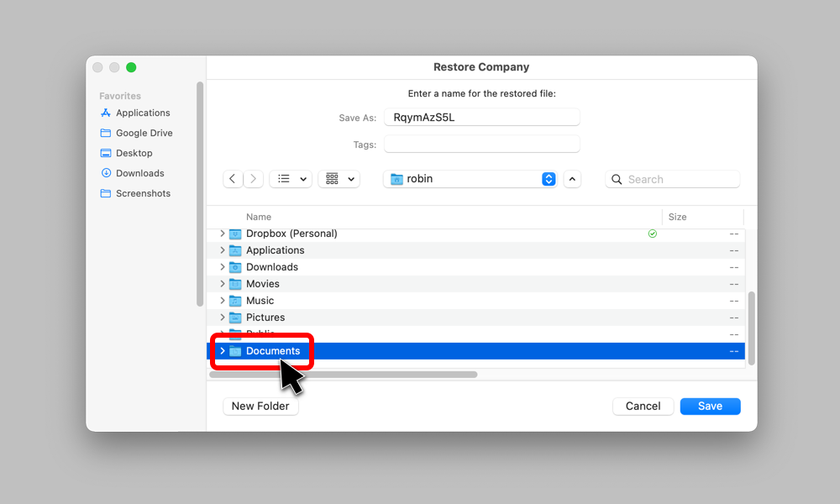Click the Search field
Viewport: 840px width, 504px height.
pos(673,180)
